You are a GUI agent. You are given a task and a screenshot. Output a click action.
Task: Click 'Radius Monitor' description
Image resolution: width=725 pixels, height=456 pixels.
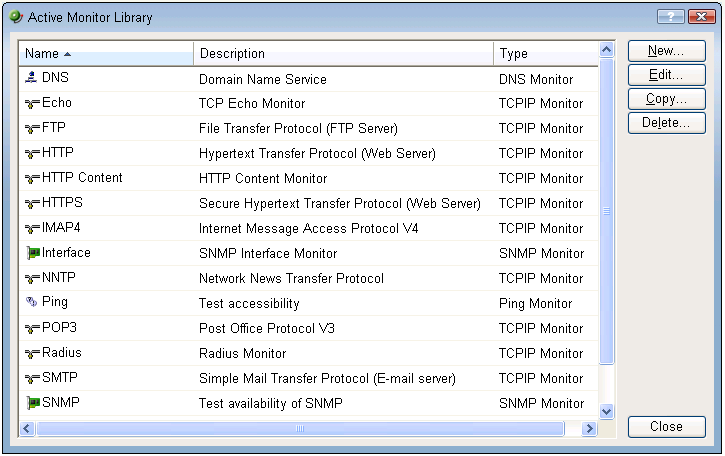(242, 353)
